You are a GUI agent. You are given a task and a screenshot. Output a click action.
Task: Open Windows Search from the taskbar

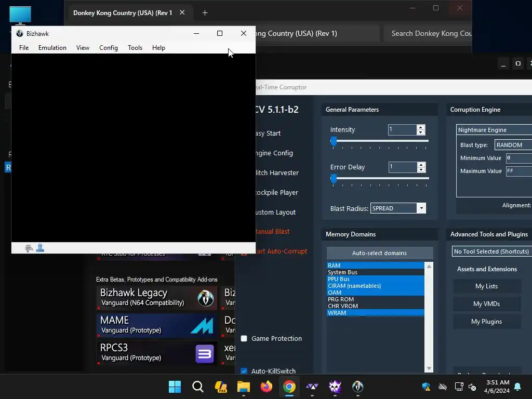pyautogui.click(x=198, y=387)
